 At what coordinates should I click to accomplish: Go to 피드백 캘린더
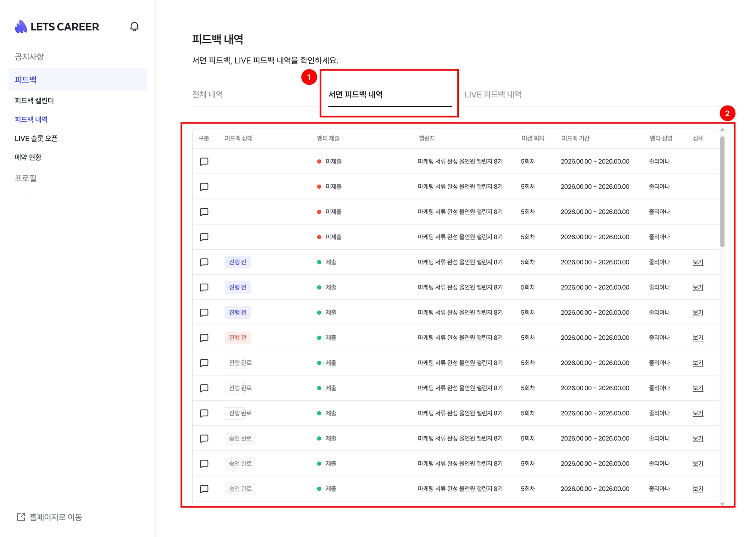click(x=34, y=100)
